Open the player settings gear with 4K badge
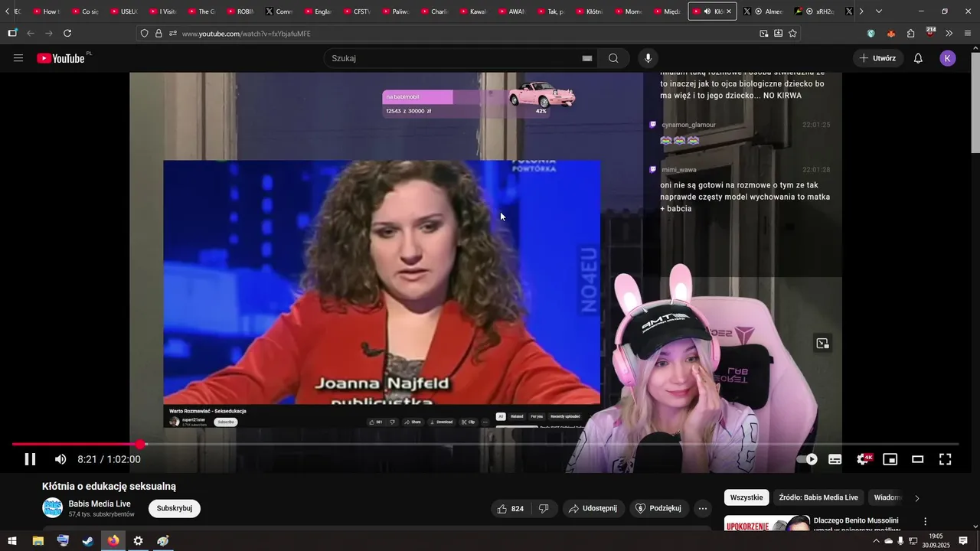Image resolution: width=980 pixels, height=551 pixels. coord(864,459)
